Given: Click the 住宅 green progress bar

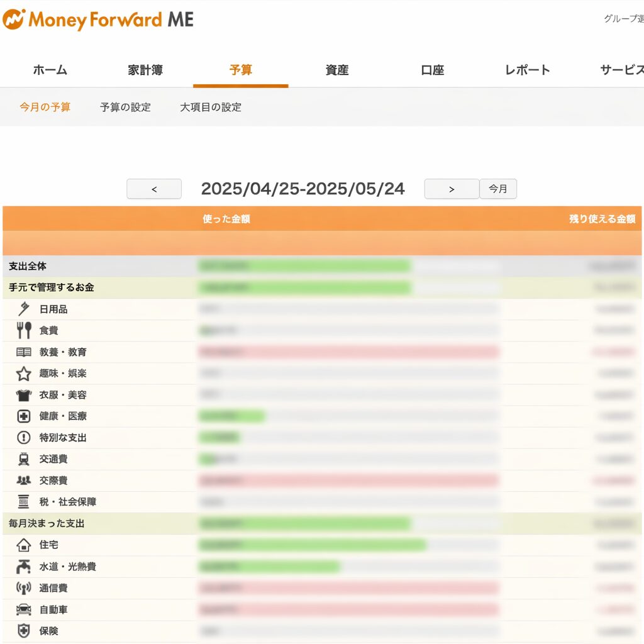Looking at the screenshot, I should point(312,545).
